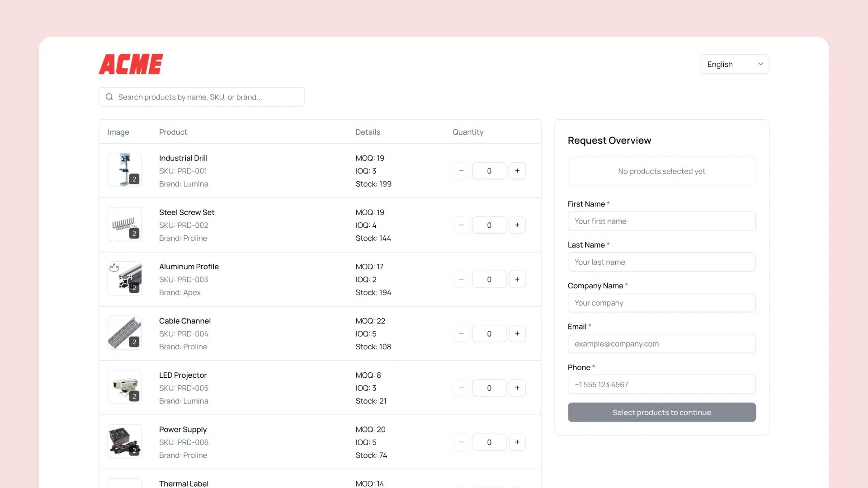The width and height of the screenshot is (868, 488).
Task: Click the Select products to continue button
Action: (x=661, y=412)
